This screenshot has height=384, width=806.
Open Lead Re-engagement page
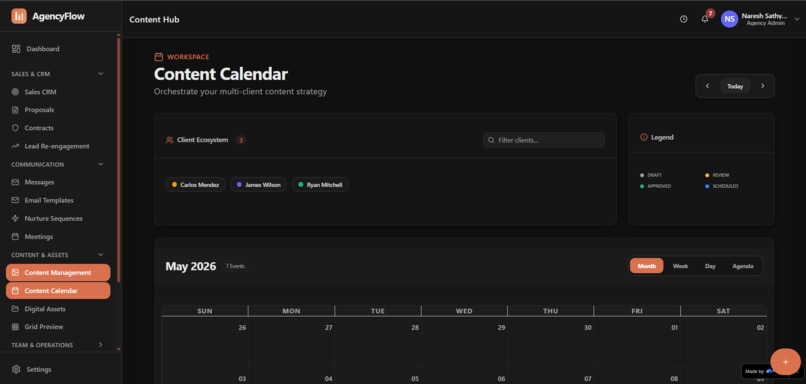[x=57, y=146]
